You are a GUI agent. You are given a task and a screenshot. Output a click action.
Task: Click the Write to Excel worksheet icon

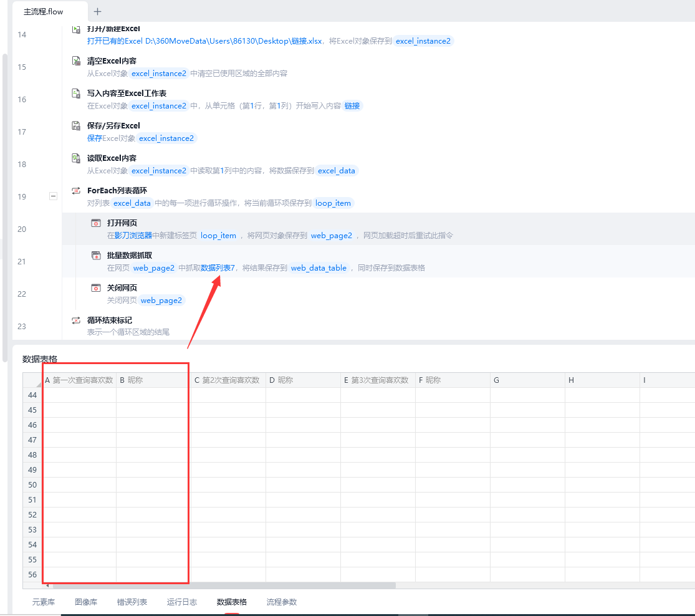pyautogui.click(x=76, y=93)
